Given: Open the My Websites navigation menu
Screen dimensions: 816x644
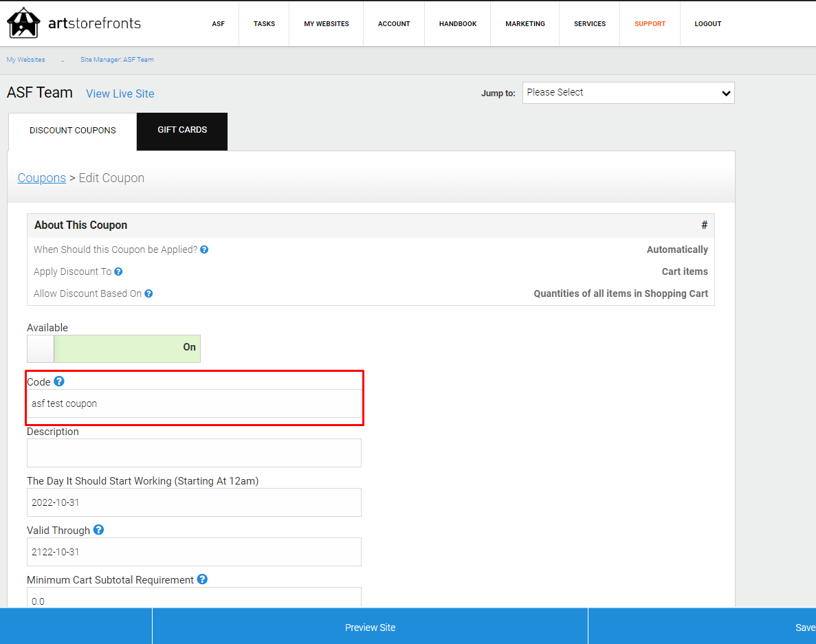Looking at the screenshot, I should pos(327,24).
